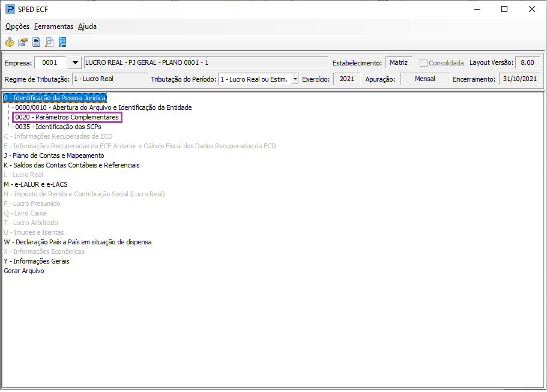
Task: Select P - Lucro Presumido
Action: 32,204
